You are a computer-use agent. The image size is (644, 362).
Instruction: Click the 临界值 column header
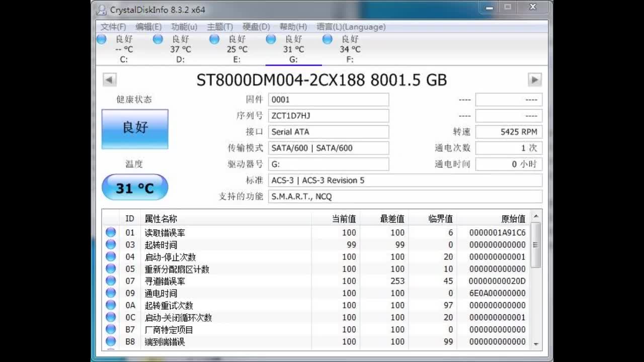tap(433, 219)
